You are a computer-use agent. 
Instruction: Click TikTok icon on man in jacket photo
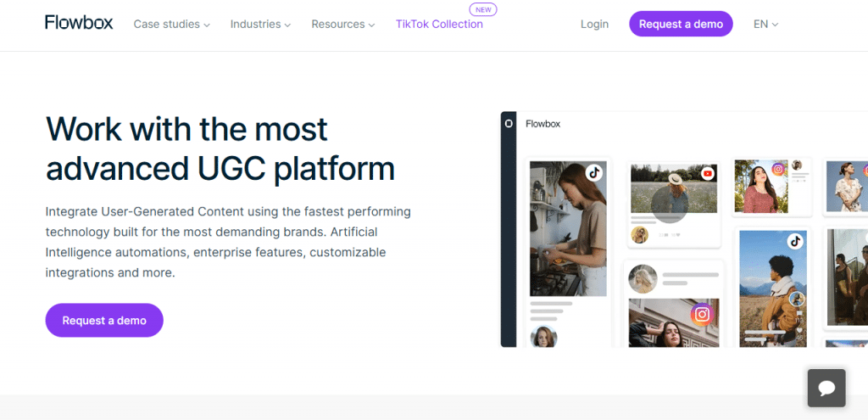794,241
